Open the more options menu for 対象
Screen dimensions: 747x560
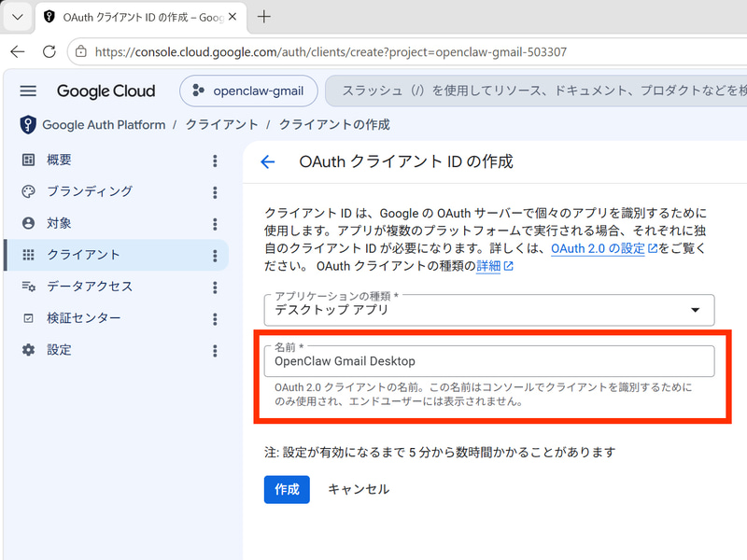[215, 224]
